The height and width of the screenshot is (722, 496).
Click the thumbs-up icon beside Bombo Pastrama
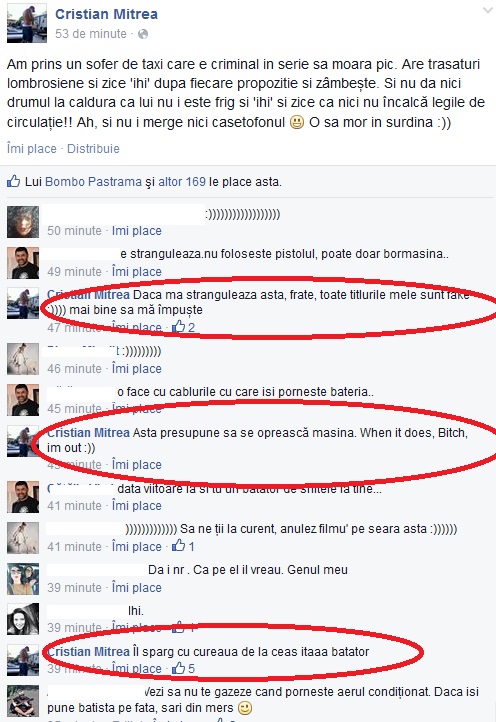(13, 181)
